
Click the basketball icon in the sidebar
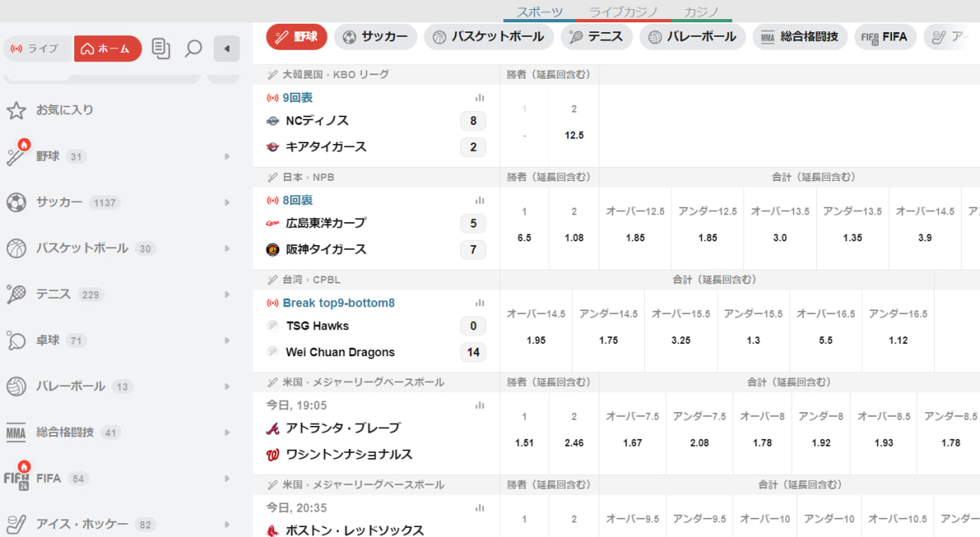coord(16,248)
